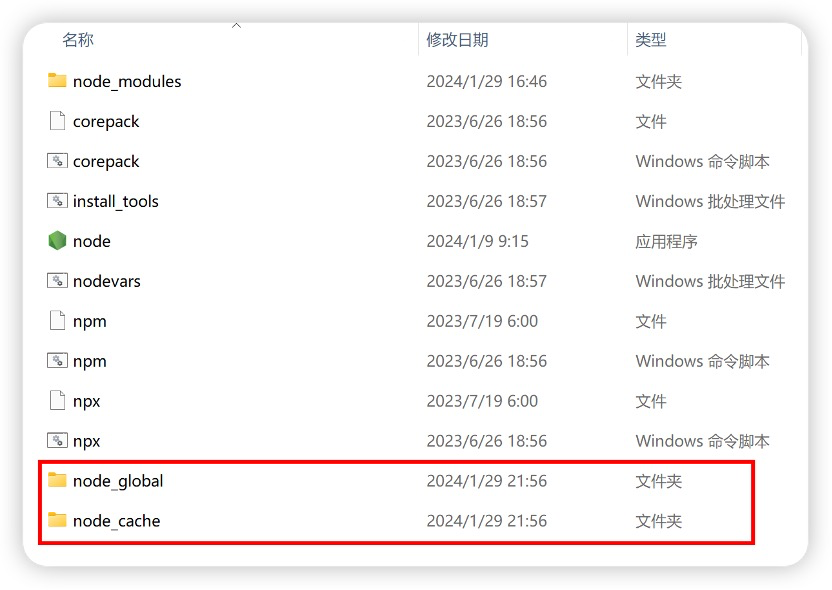Select npm of type Windows 命令脚本
Screen dimensions: 832x590
[x=90, y=361]
